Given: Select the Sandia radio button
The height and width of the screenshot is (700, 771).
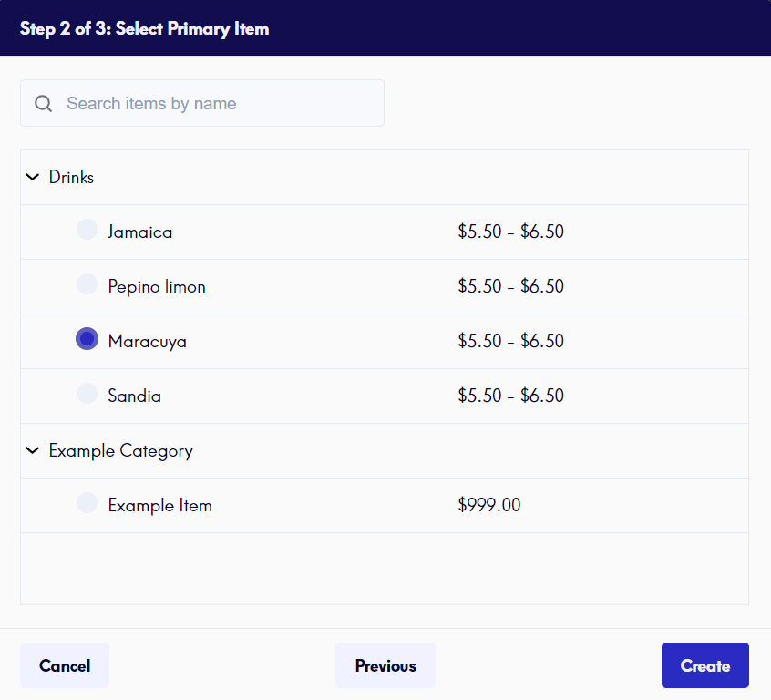Looking at the screenshot, I should pyautogui.click(x=87, y=394).
